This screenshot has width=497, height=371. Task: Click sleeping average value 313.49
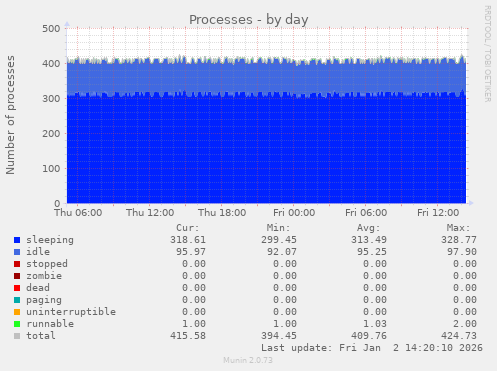(369, 240)
